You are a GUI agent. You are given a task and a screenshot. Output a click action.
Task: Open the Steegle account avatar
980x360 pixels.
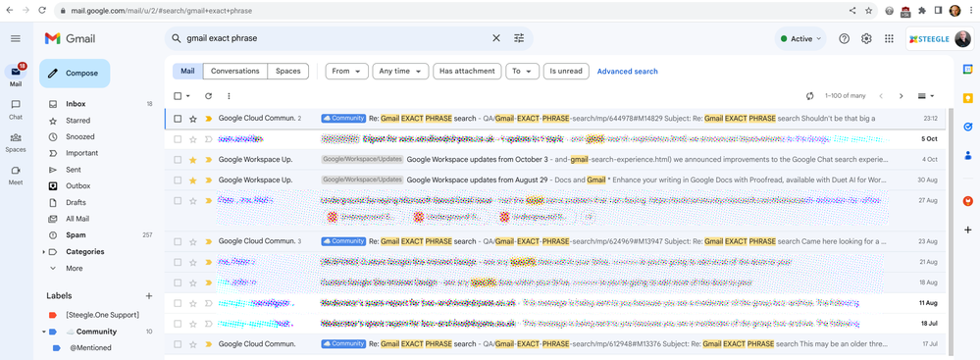(962, 39)
